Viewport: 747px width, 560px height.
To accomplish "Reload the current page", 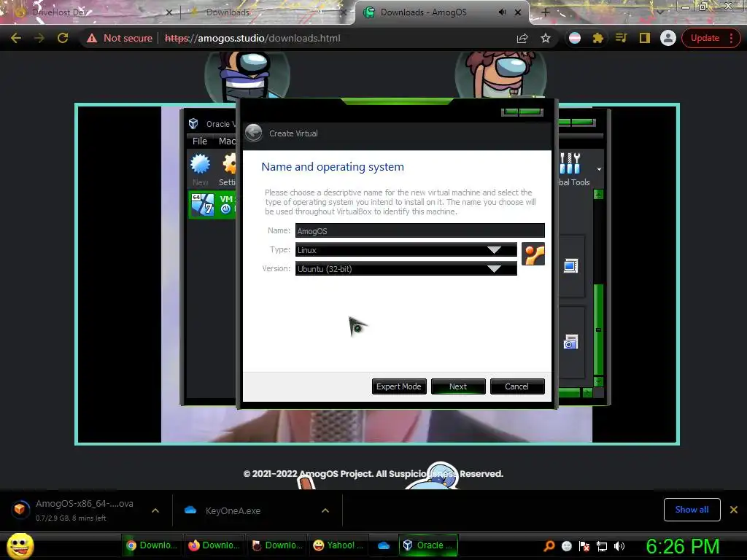I will pyautogui.click(x=63, y=38).
